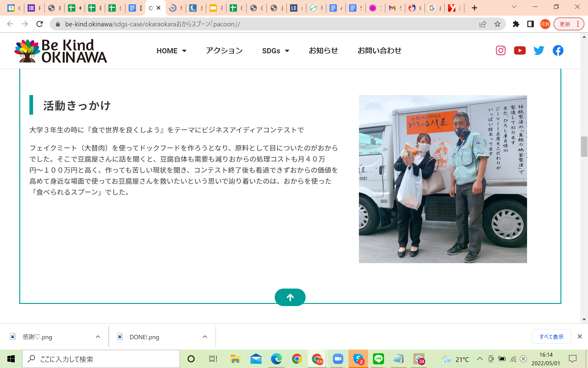Viewport: 588px width, 368px height.
Task: Expand the SDGs dropdown menu
Action: tap(276, 51)
